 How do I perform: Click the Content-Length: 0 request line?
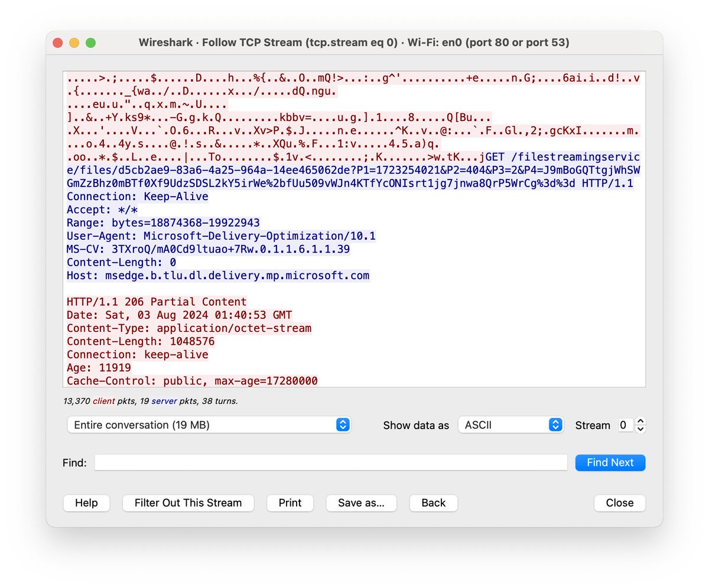tap(121, 262)
